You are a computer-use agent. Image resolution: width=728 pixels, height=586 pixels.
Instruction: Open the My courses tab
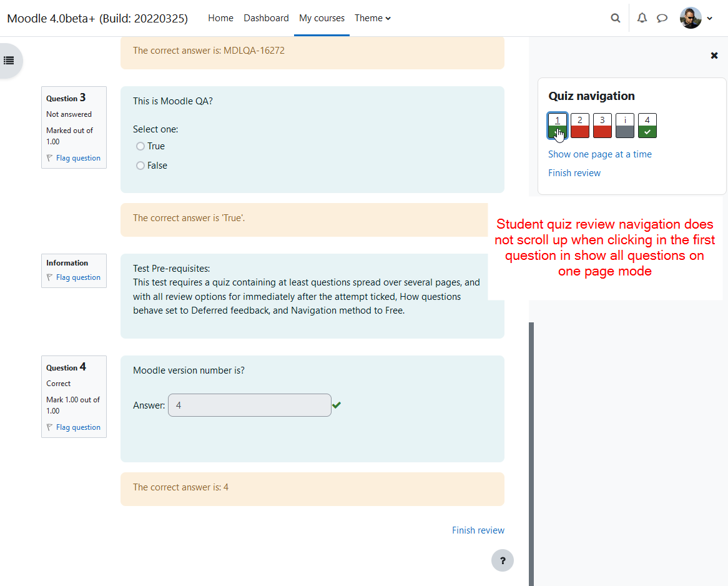point(322,18)
